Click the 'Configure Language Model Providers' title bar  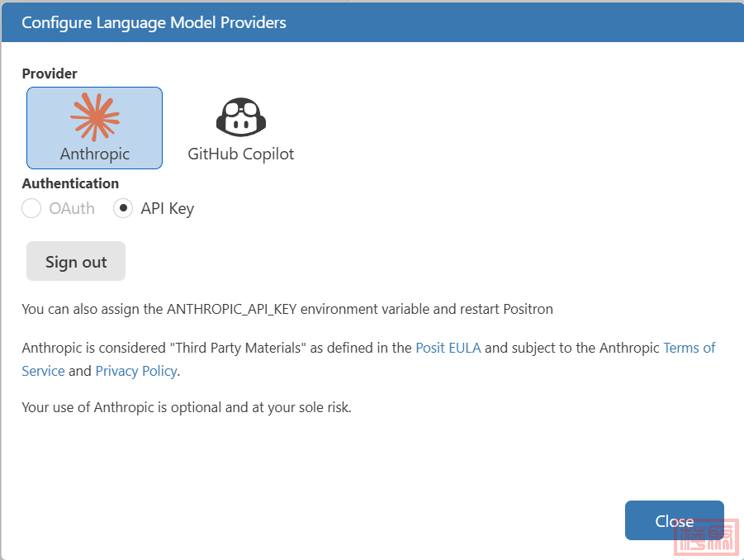click(154, 22)
